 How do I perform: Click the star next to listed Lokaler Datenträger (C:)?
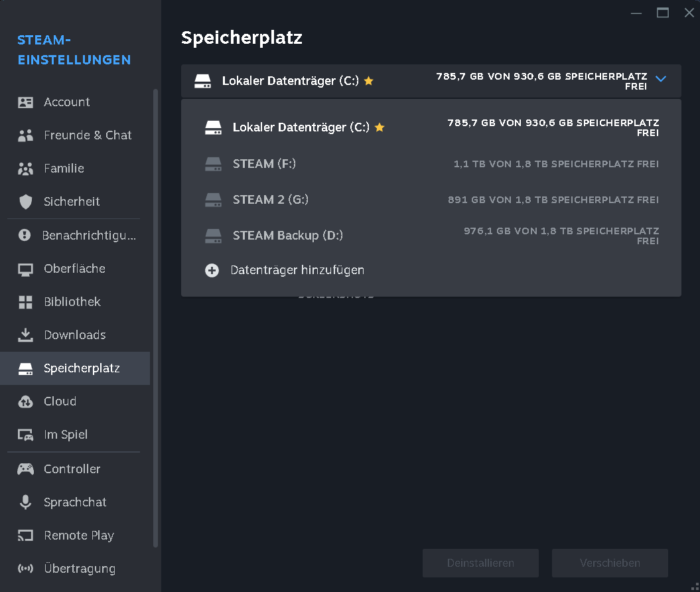[x=380, y=127]
